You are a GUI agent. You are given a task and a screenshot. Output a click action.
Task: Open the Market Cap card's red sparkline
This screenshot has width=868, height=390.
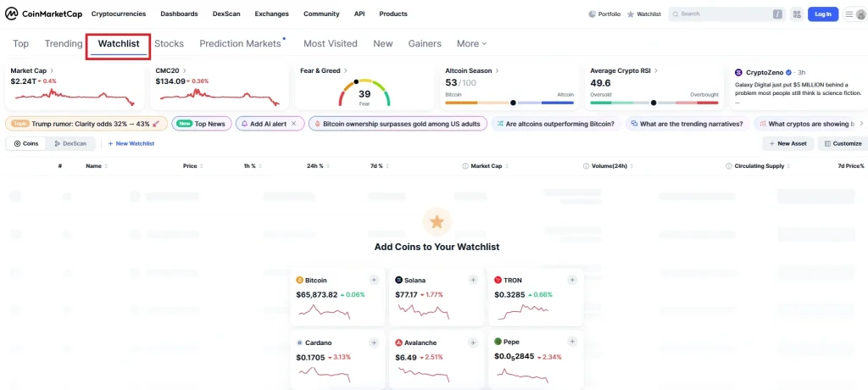pos(75,97)
